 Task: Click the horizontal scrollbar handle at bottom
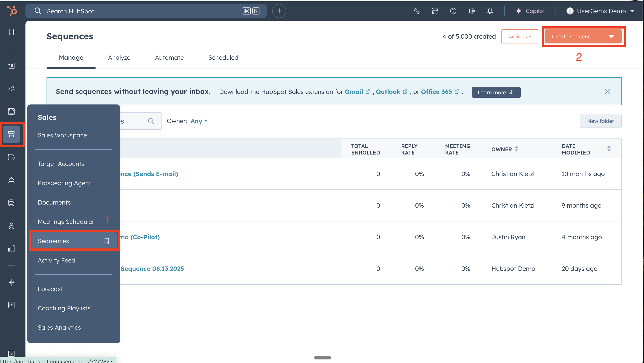click(x=322, y=358)
